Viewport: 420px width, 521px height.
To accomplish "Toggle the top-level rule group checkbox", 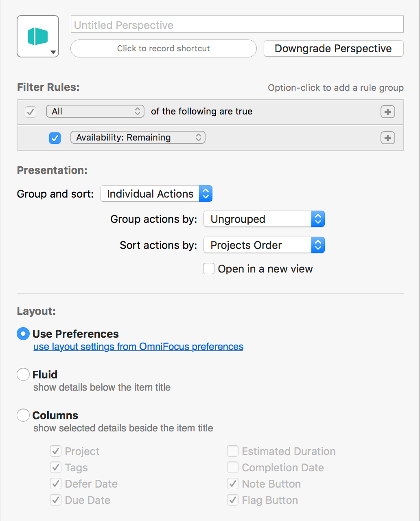I will (31, 112).
